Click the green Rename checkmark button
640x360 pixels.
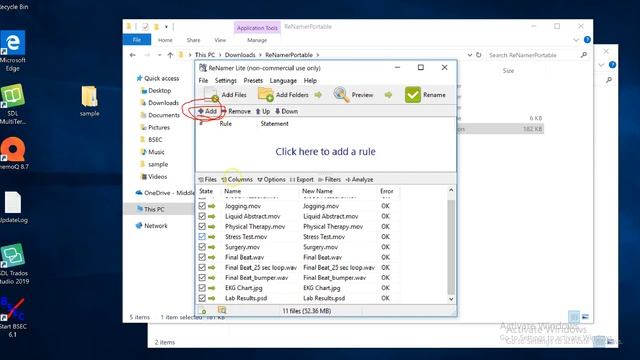click(x=425, y=95)
